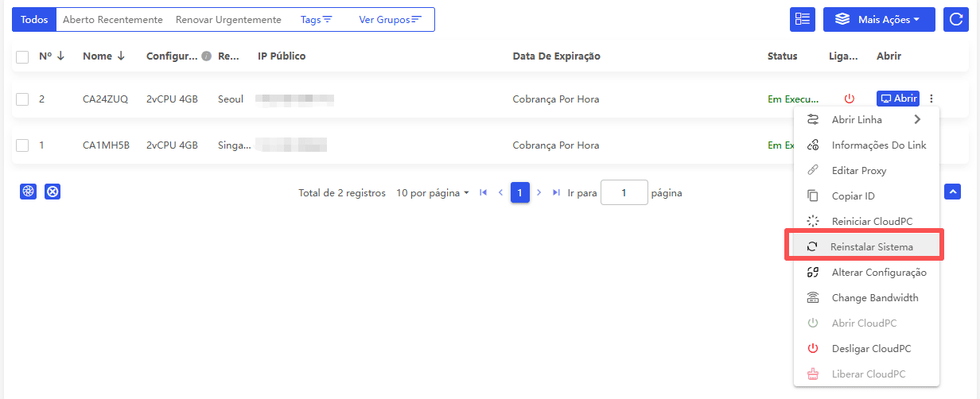Click the Abrir button for CA24ZUQ
This screenshot has height=399, width=980.
point(898,99)
